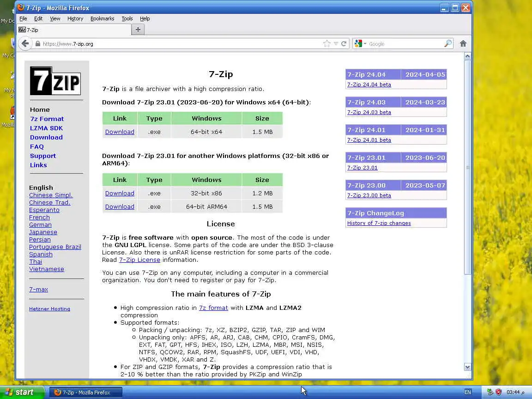Click the green safely-remove tray icon
The image size is (532, 399).
click(490, 392)
